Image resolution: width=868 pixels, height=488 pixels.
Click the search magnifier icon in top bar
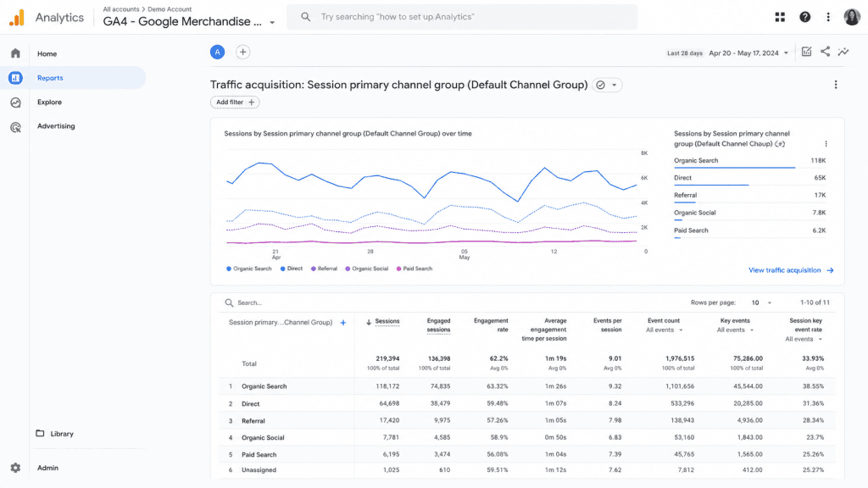pos(305,17)
